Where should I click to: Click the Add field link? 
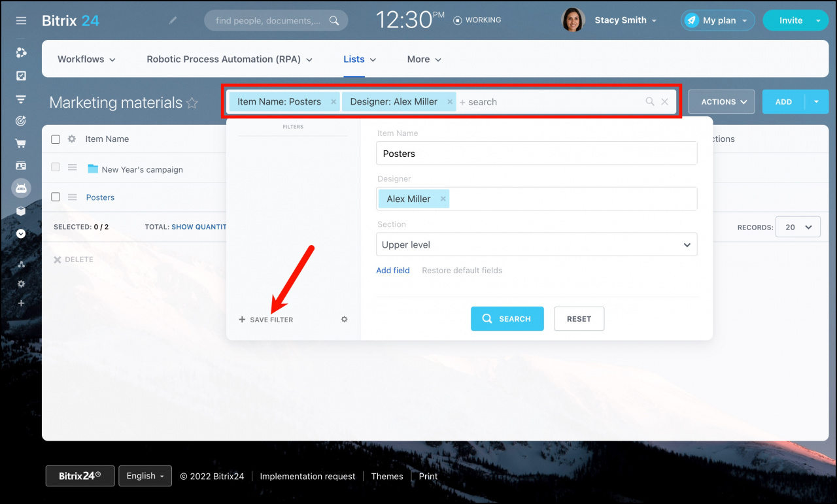[x=393, y=271]
